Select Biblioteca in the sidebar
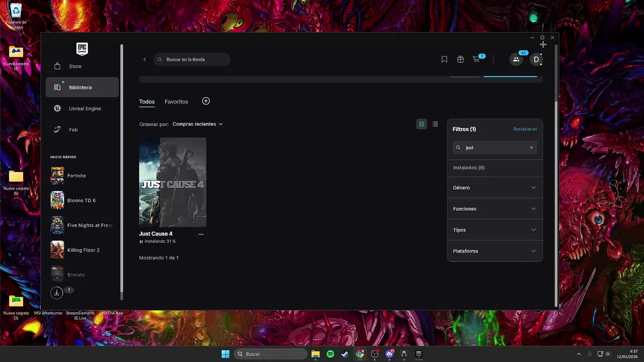 (82, 87)
